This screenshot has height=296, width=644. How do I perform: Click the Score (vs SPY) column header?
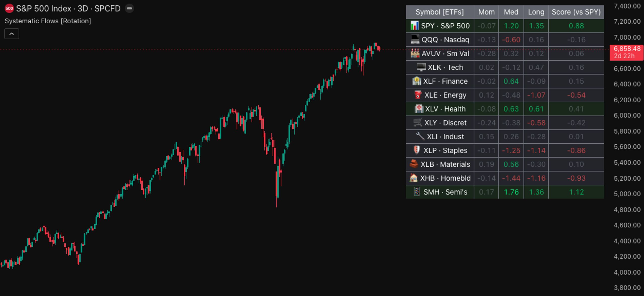[x=576, y=12]
